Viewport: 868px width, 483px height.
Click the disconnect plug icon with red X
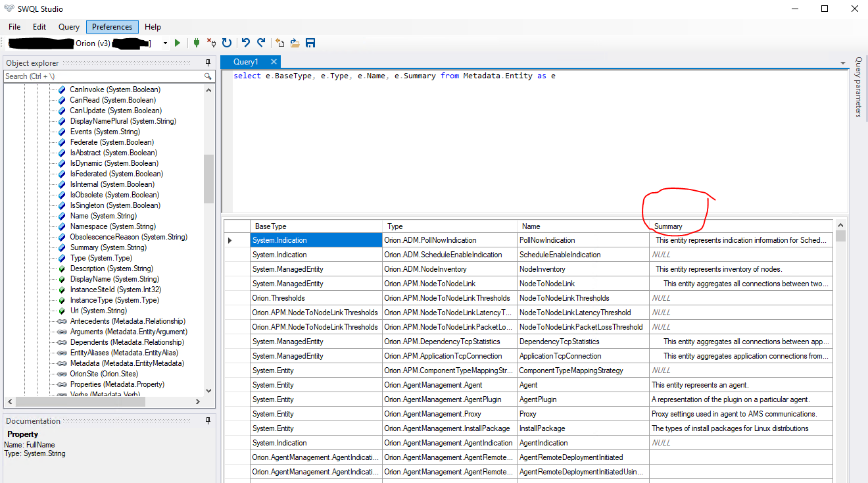[211, 43]
